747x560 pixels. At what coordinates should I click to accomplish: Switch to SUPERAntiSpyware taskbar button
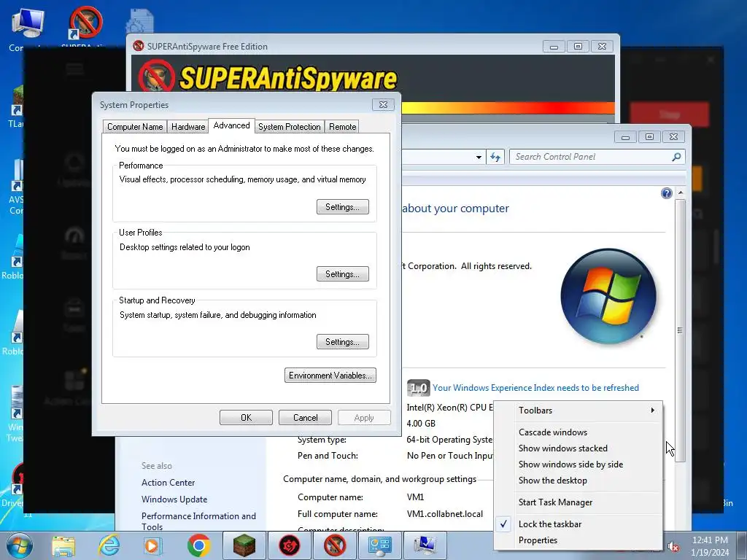coord(334,545)
